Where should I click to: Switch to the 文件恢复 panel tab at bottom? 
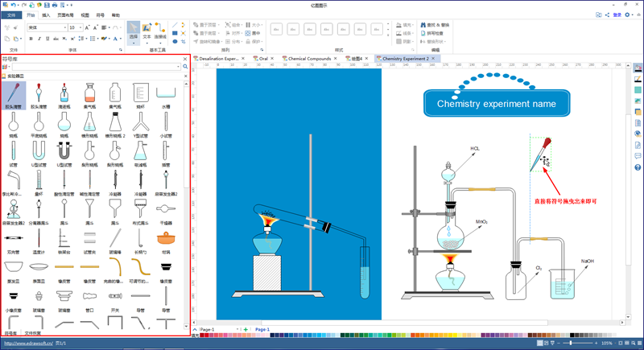(x=32, y=333)
